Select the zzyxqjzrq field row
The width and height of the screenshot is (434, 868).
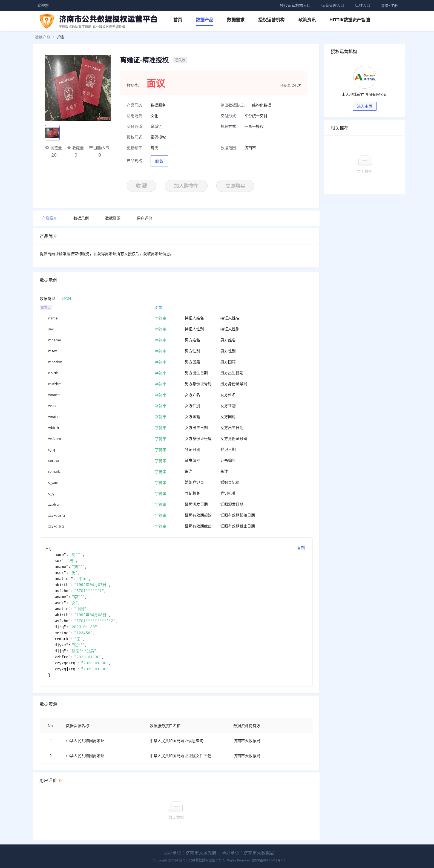[176, 526]
